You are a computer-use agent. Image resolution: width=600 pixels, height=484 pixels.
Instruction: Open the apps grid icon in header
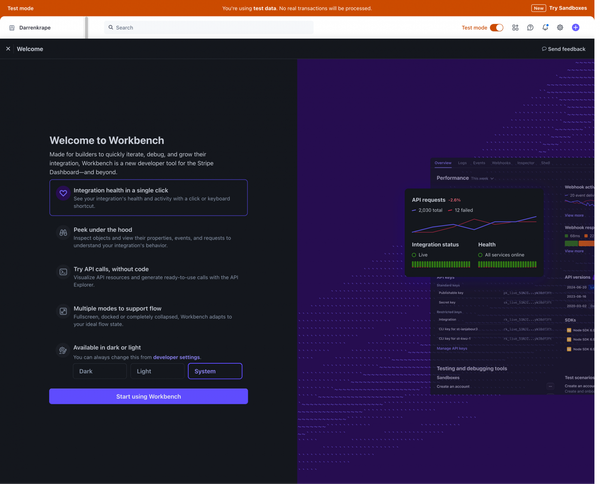tap(515, 28)
